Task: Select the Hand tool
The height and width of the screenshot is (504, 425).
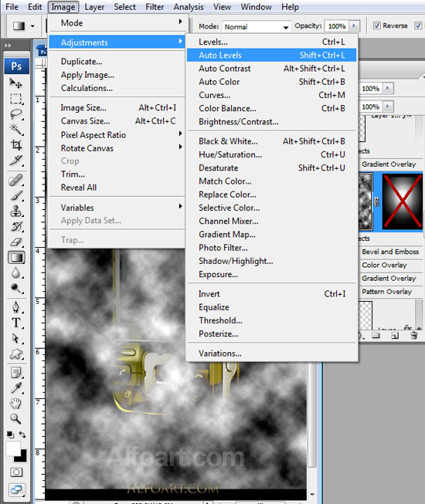Action: (15, 403)
